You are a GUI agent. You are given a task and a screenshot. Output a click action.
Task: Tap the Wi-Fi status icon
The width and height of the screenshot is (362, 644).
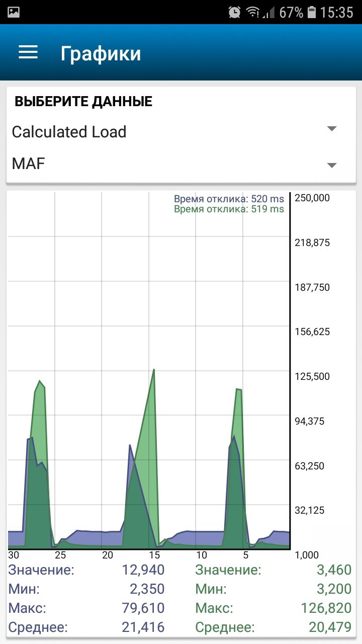pos(252,12)
